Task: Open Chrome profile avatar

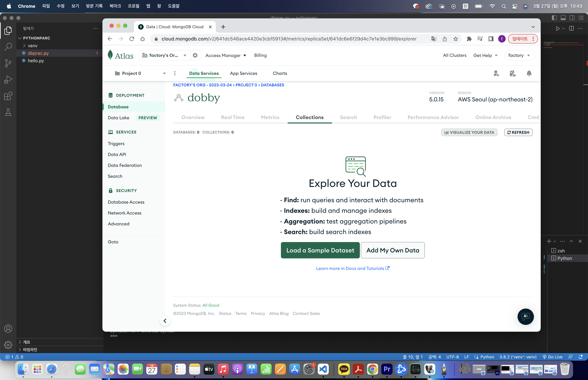Action: [x=502, y=39]
